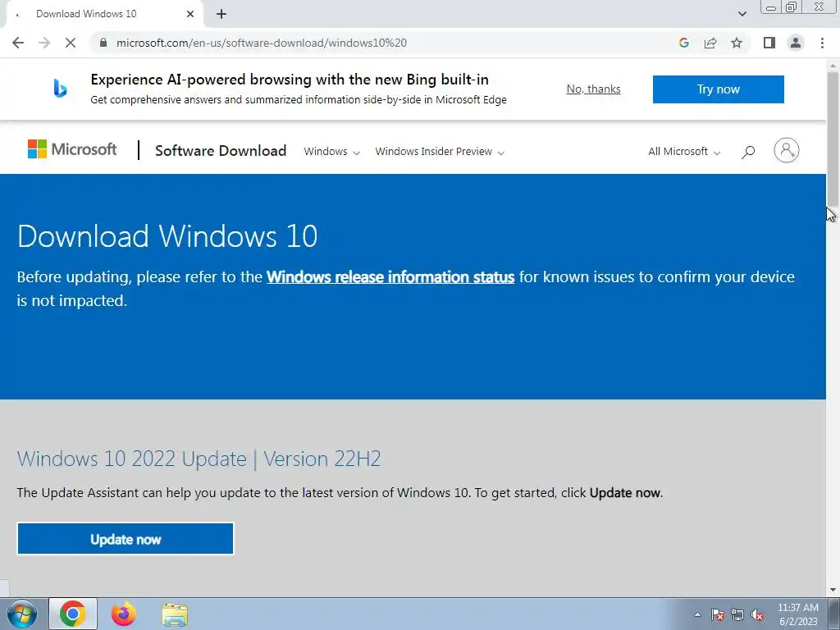Open the taskbar clock showing 11:37 AM
This screenshot has width=840, height=630.
click(797, 614)
